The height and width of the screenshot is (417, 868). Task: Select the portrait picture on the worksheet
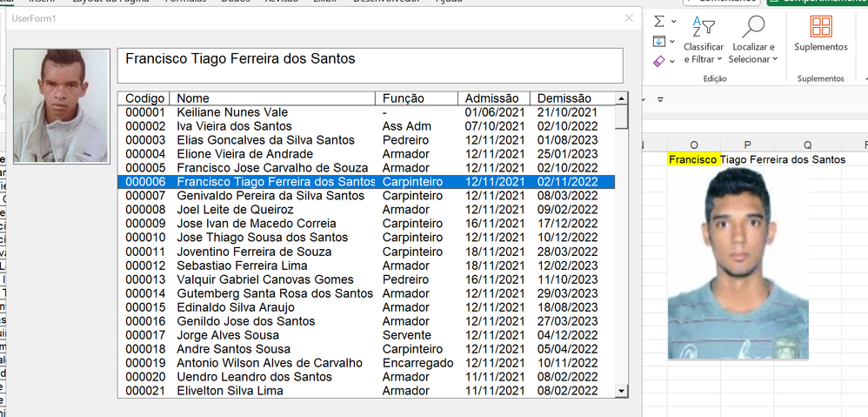coord(738,263)
